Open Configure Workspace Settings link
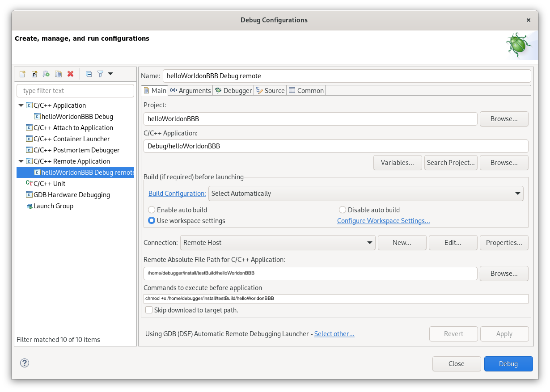 point(383,221)
